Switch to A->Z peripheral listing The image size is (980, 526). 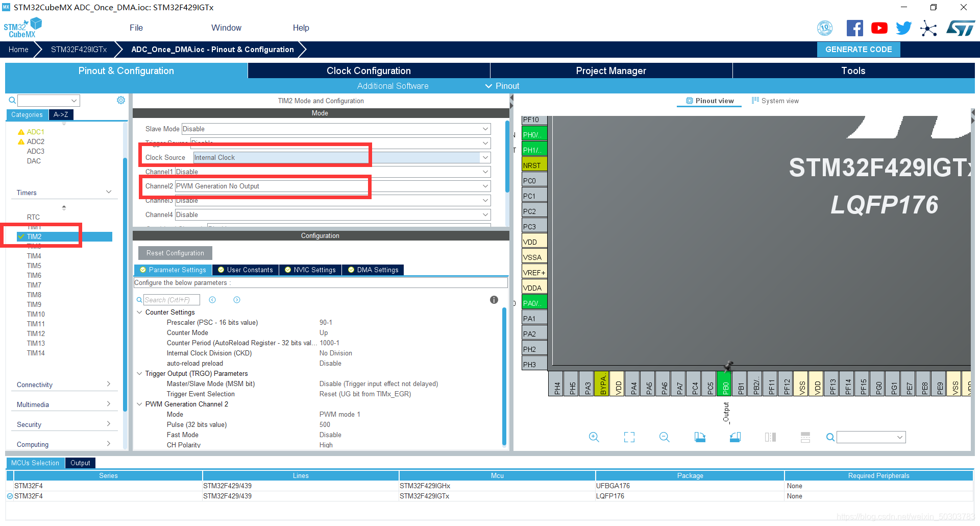tap(61, 114)
